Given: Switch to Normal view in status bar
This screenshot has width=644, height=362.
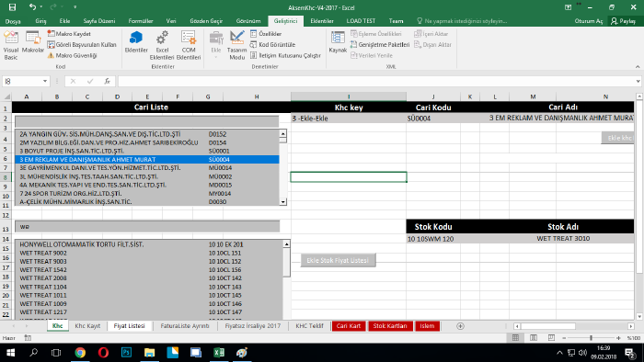Looking at the screenshot, I should 515,338.
